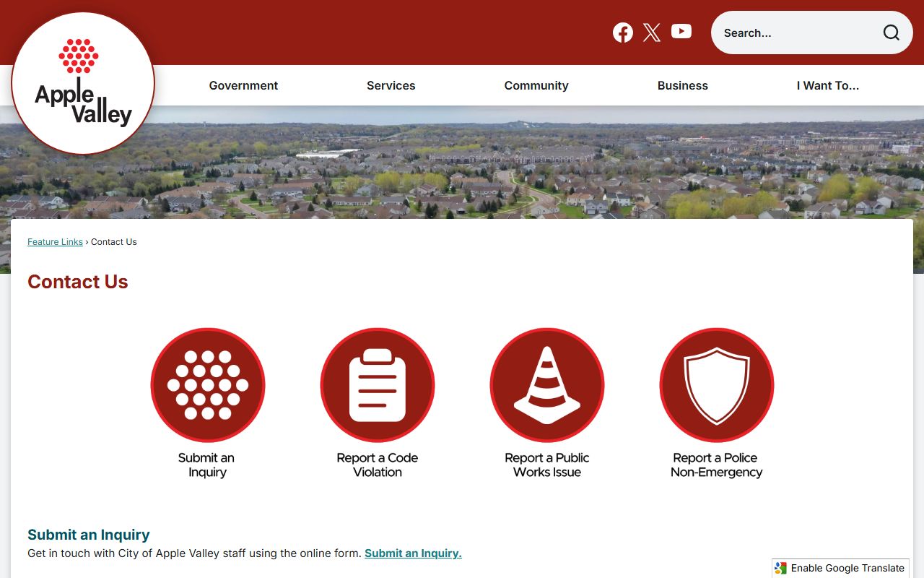924x578 pixels.
Task: Open the X (Twitter) social icon
Action: 652,33
